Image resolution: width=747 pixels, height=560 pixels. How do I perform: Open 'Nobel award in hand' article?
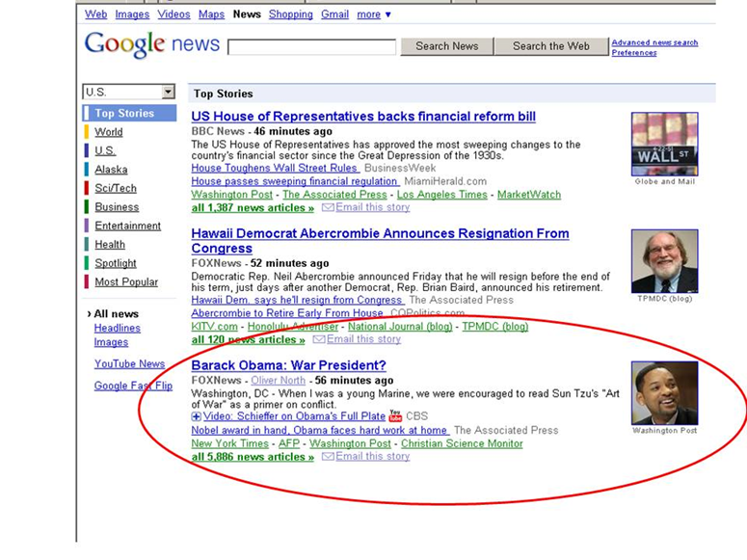pos(320,430)
